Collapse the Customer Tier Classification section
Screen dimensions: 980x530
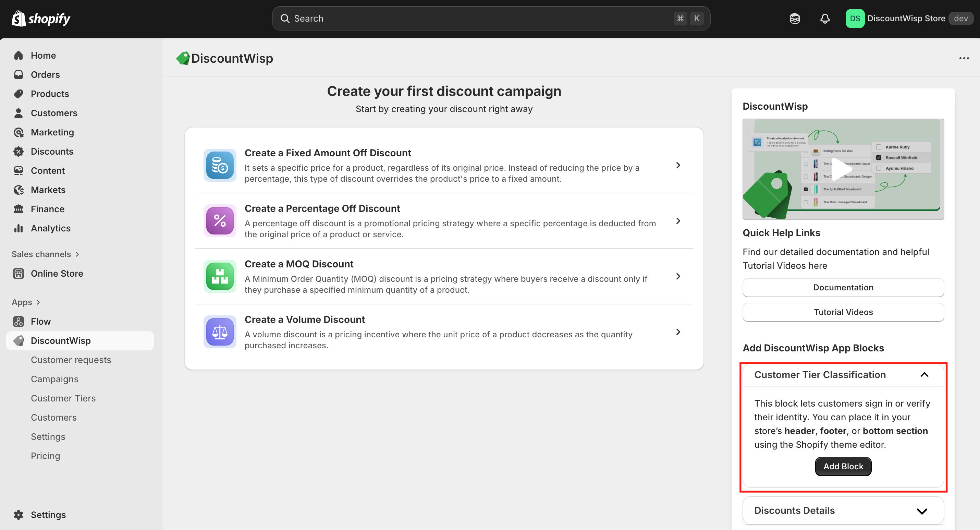(924, 375)
